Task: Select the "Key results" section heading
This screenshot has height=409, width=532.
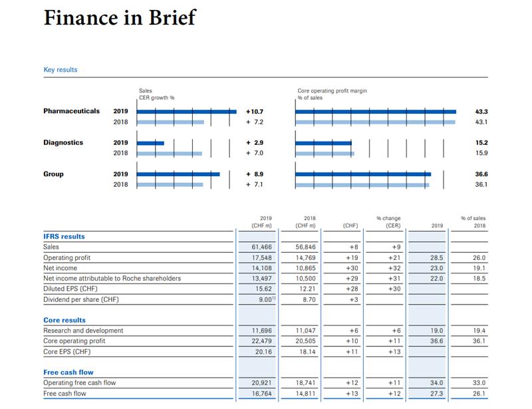Action: [61, 70]
